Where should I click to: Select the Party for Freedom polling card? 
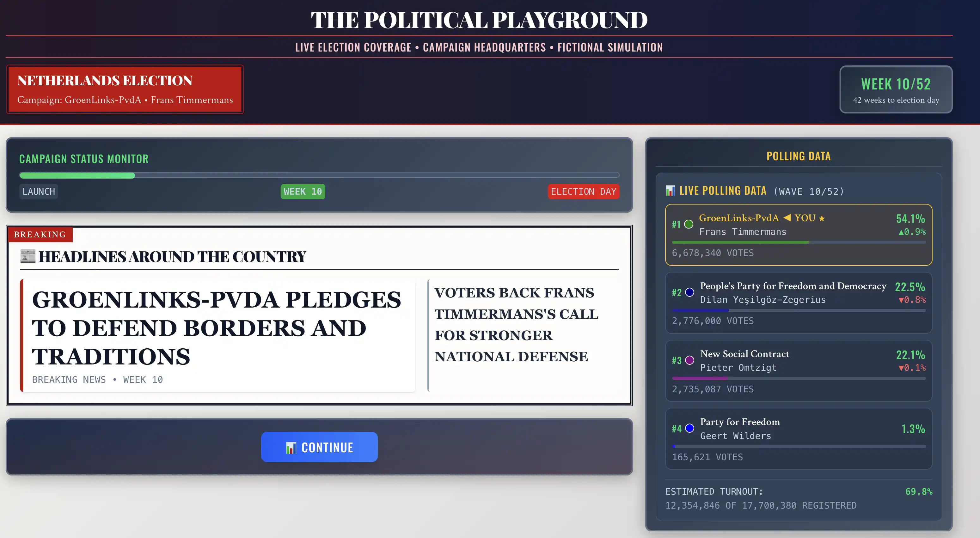click(799, 439)
